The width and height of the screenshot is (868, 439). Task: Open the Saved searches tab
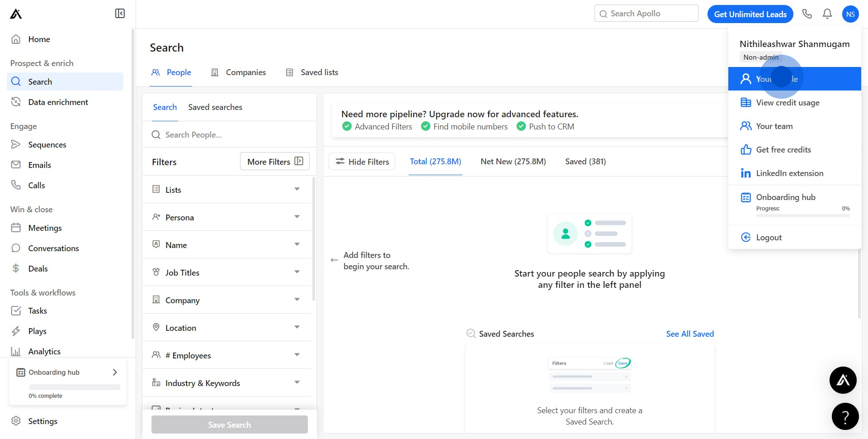point(215,107)
